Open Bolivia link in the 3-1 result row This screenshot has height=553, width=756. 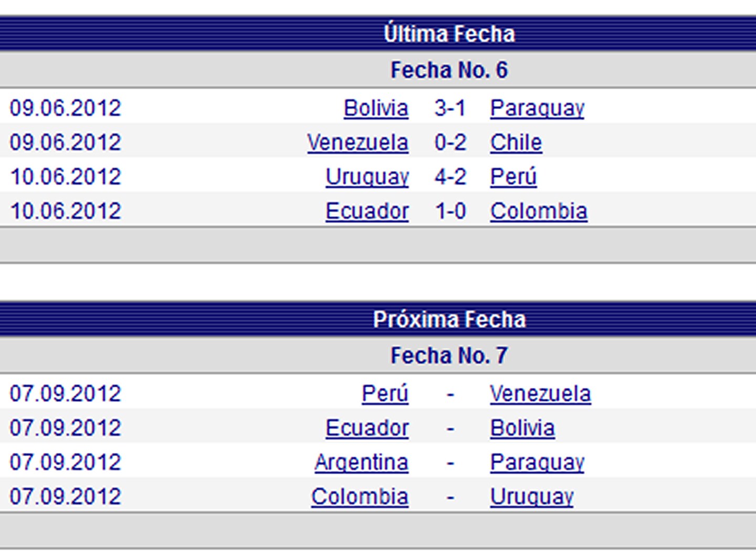pyautogui.click(x=376, y=108)
